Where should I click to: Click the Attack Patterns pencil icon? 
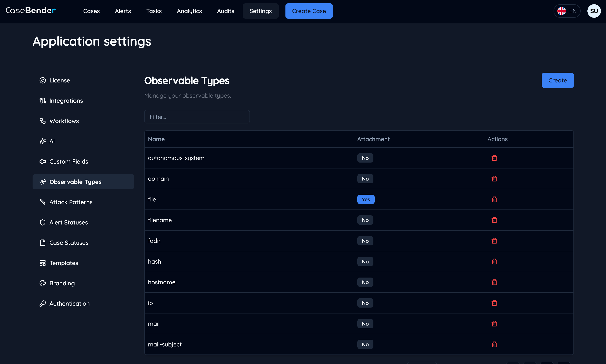tap(43, 202)
